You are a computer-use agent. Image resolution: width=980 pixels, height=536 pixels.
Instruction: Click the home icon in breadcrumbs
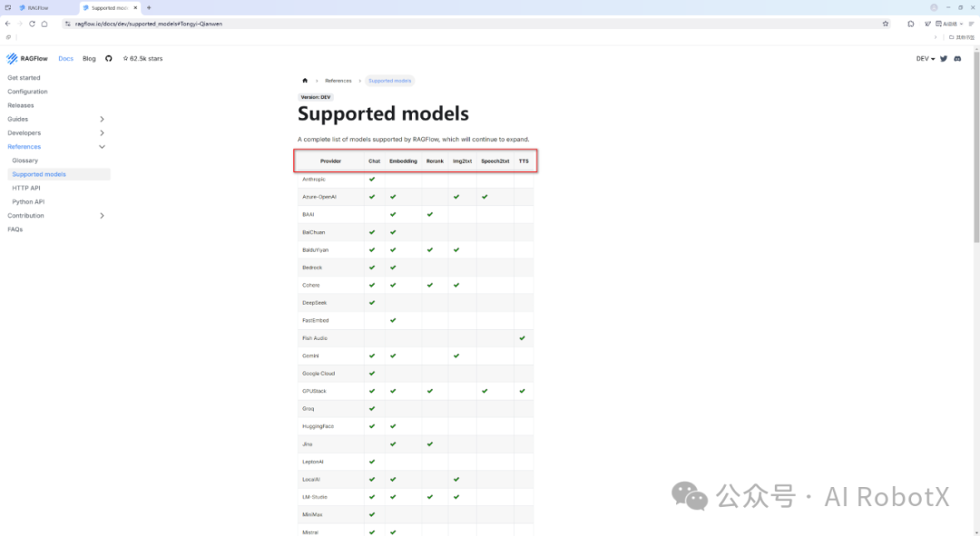click(x=305, y=81)
